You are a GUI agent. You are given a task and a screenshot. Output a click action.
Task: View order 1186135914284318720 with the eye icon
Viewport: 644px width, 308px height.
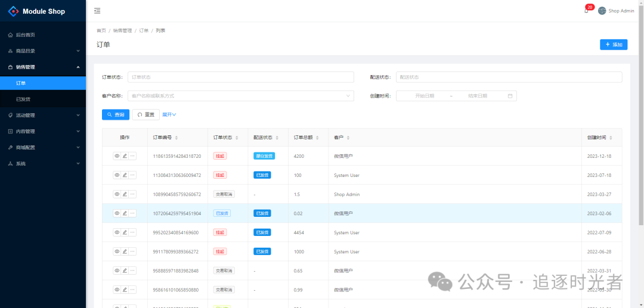pos(117,156)
